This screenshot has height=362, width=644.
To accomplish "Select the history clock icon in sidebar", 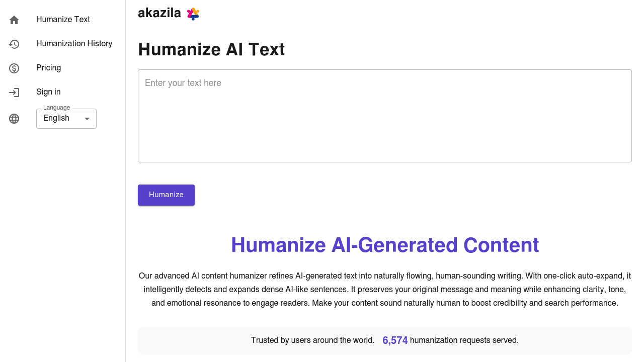I will tap(14, 44).
